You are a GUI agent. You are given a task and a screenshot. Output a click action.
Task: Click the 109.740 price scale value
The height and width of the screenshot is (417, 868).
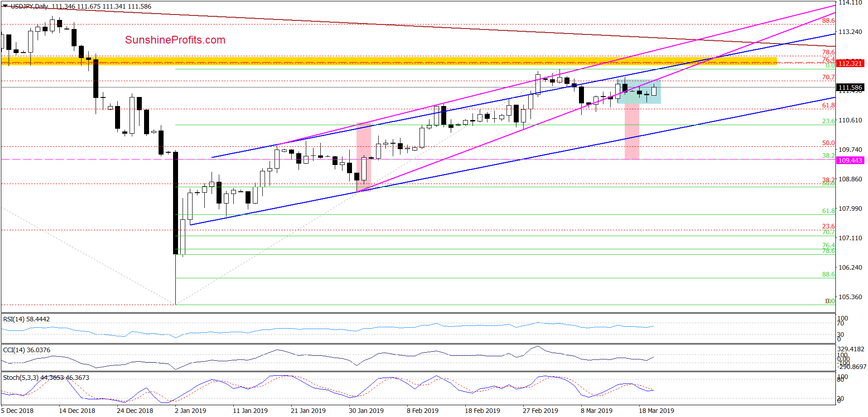coord(850,150)
